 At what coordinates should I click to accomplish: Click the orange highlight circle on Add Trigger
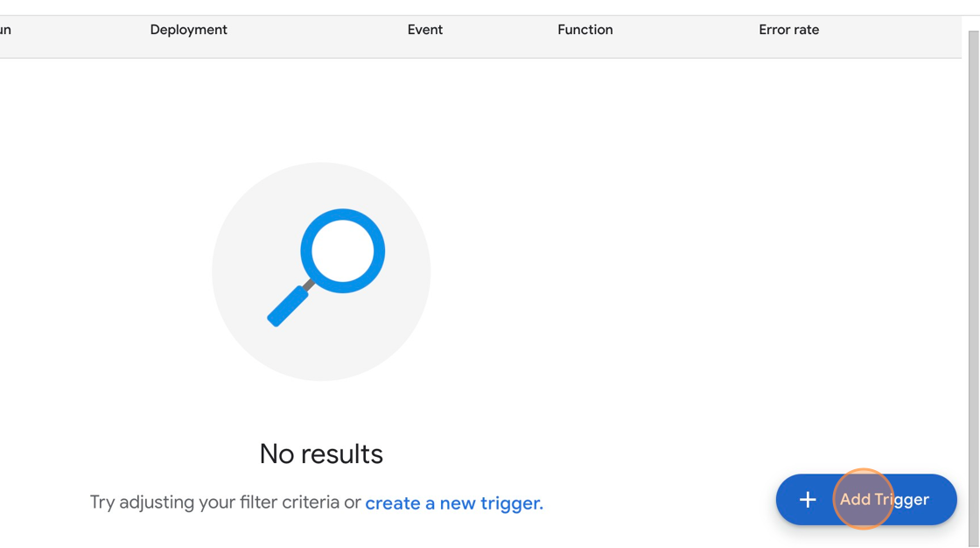pos(863,500)
